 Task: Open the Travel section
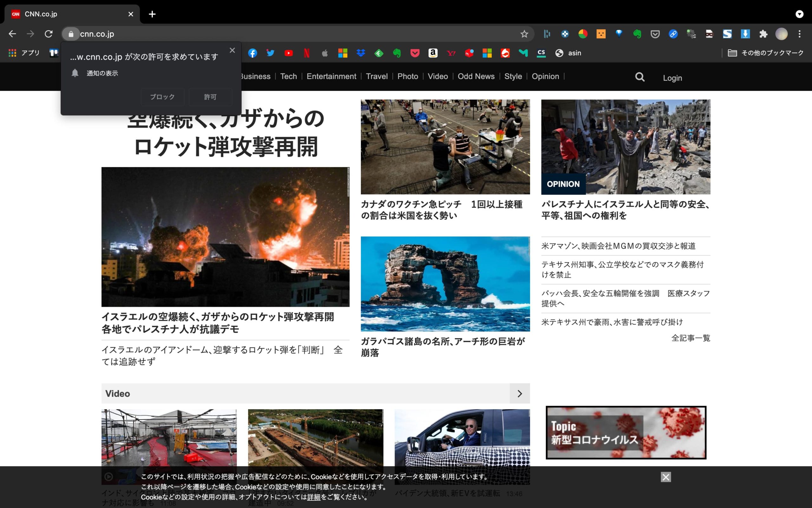tap(377, 76)
